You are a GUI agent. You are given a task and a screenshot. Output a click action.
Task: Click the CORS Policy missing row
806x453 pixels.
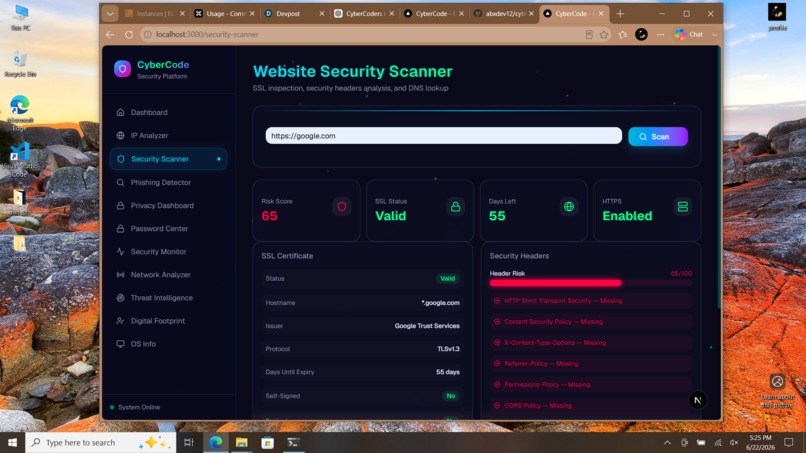[x=591, y=406]
